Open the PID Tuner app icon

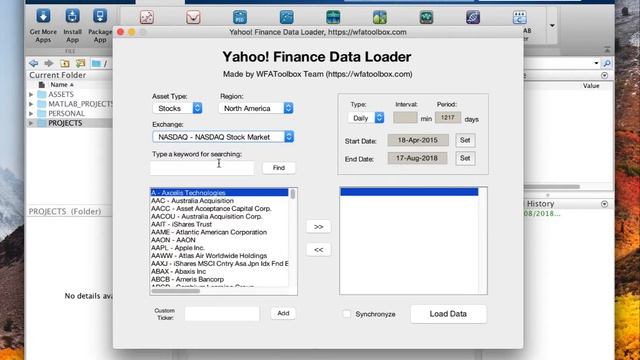coord(240,17)
